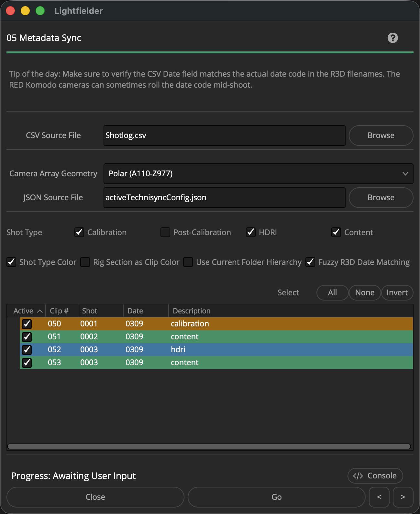
Task: Click the Close button at bottom
Action: (95, 497)
